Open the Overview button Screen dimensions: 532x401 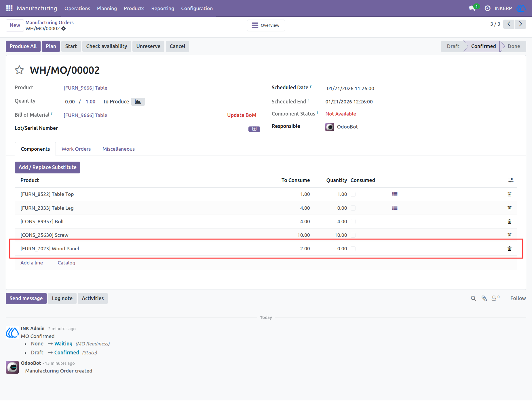coord(266,25)
